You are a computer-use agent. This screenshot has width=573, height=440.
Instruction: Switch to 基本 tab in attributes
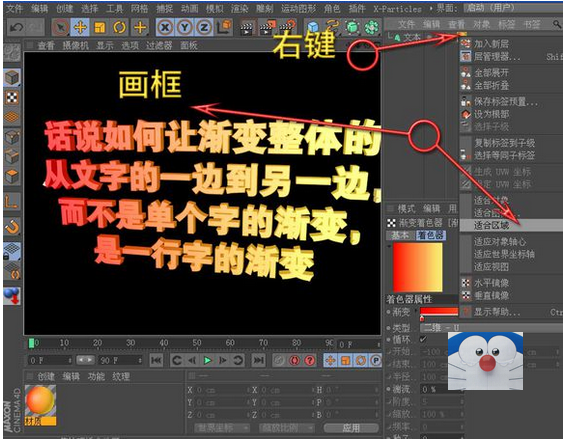coord(400,235)
